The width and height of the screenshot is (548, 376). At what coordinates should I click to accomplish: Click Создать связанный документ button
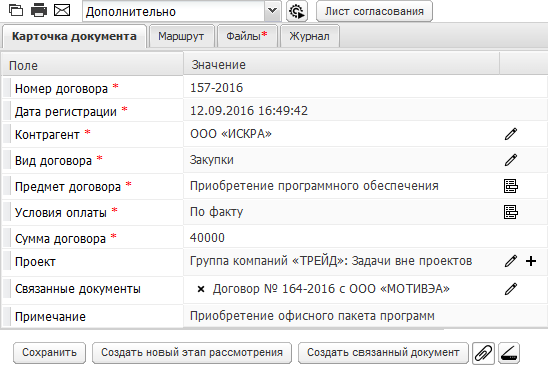pyautogui.click(x=383, y=353)
